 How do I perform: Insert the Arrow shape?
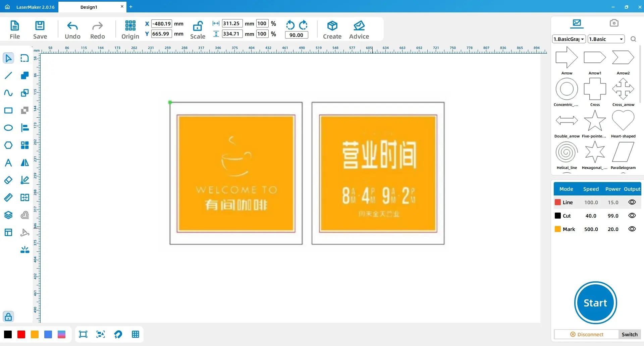pos(567,60)
